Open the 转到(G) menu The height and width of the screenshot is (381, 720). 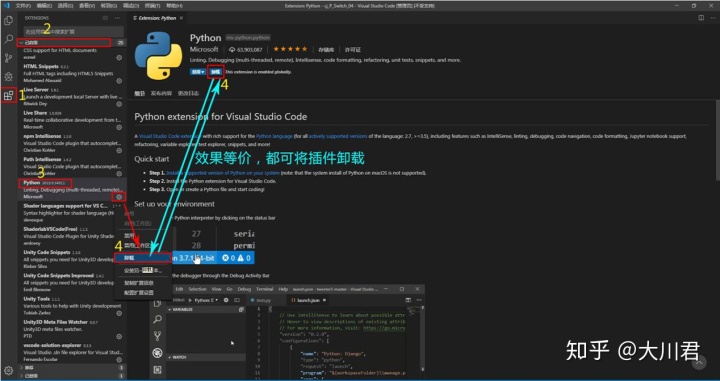[x=109, y=6]
